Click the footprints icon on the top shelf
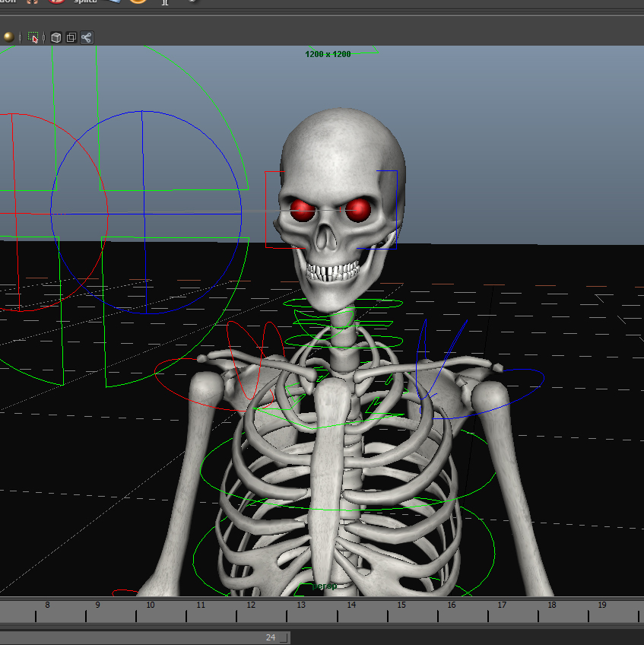 click(x=31, y=3)
